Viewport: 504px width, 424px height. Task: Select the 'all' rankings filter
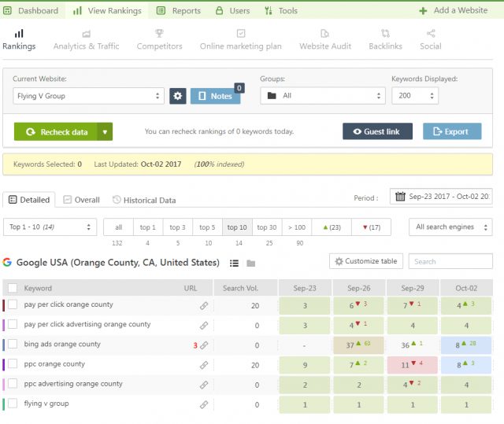[118, 227]
